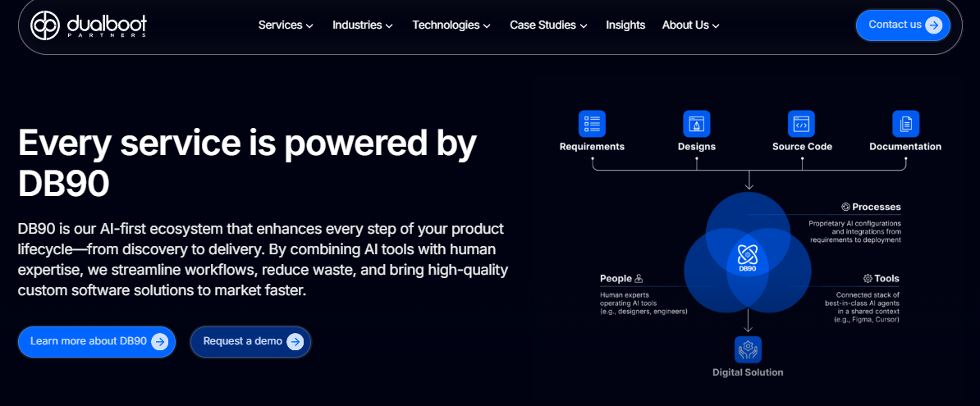Click the Dualboot Partners logo
The image size is (980, 406).
pyautogui.click(x=88, y=25)
